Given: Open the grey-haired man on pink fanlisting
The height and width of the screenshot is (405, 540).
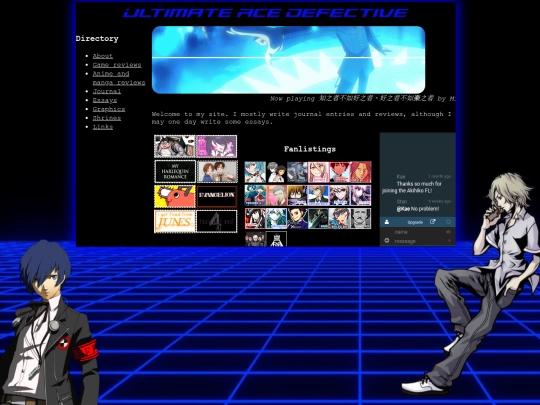Looking at the screenshot, I should coord(276,195).
